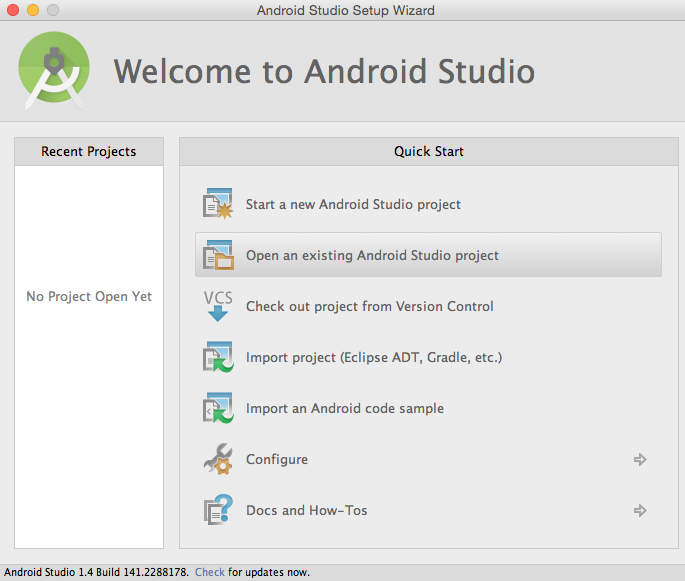Image resolution: width=685 pixels, height=581 pixels.
Task: Open the Docs and How-Tos text entry
Action: tap(306, 510)
